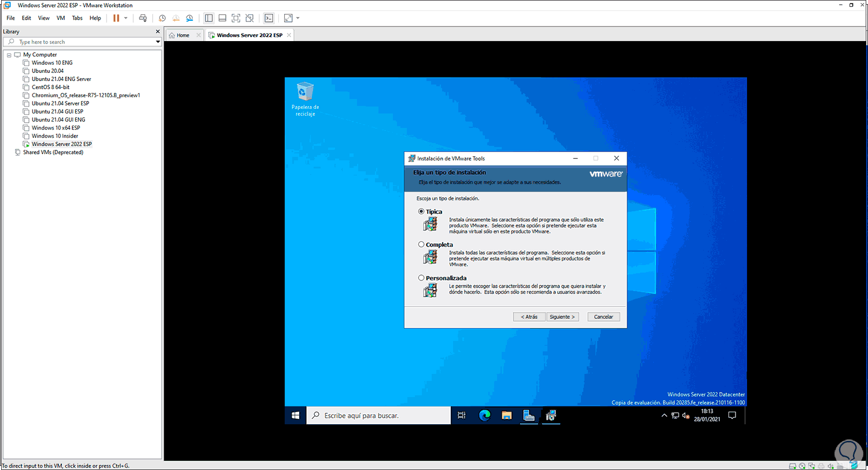This screenshot has width=868, height=470.
Task: Open the stretch display dropdown arrow
Action: [x=297, y=18]
